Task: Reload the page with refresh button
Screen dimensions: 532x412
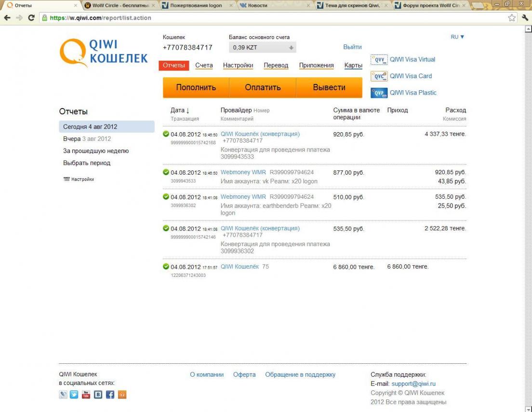Action: click(31, 18)
